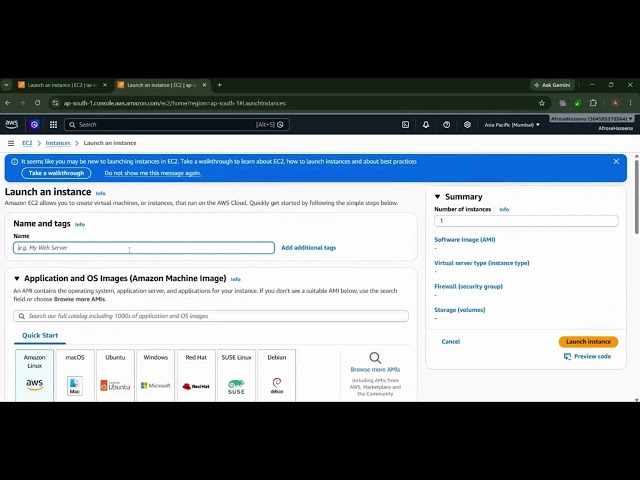Go back in browser history

tap(8, 103)
